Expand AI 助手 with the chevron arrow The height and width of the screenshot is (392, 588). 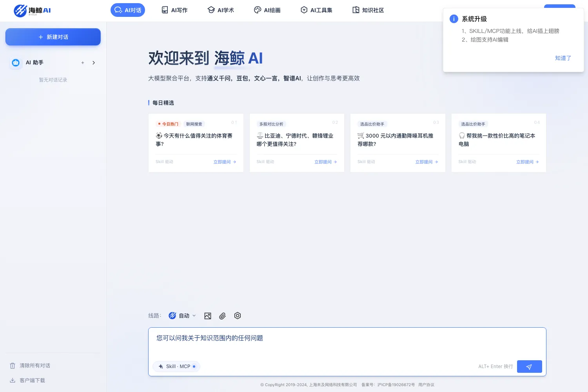(94, 63)
